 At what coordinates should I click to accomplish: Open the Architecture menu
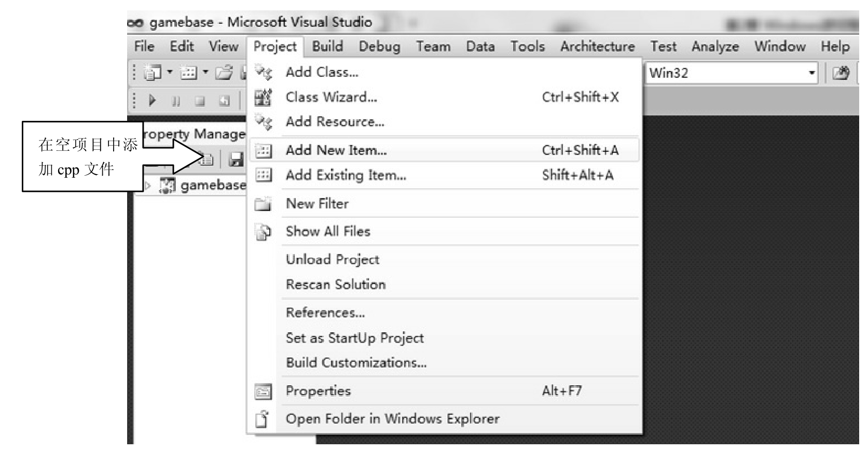pyautogui.click(x=597, y=47)
